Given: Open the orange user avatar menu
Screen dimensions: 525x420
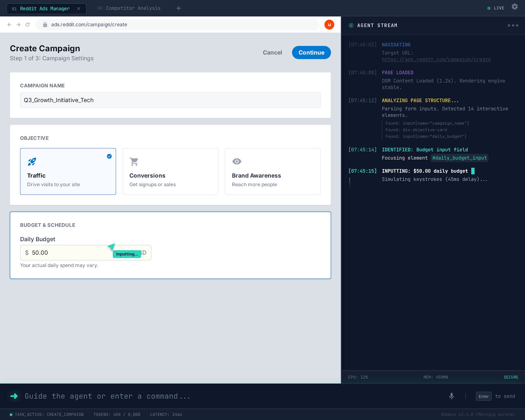Looking at the screenshot, I should [x=329, y=25].
